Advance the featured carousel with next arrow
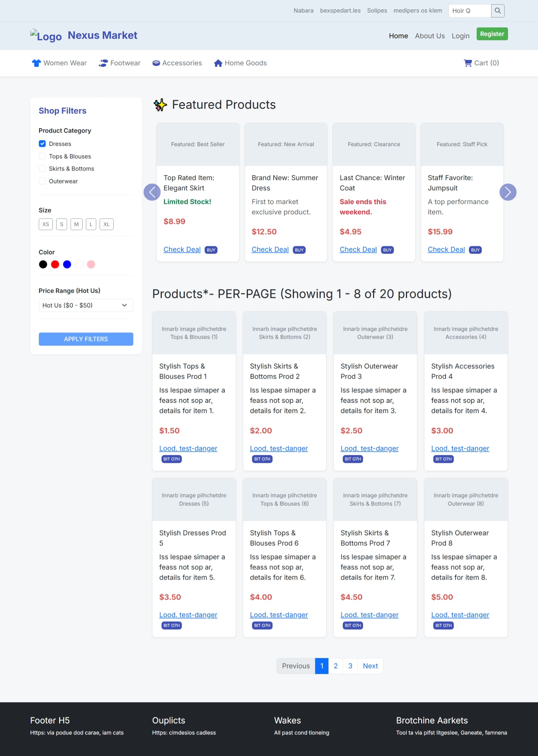Image resolution: width=538 pixels, height=756 pixels. 507,192
